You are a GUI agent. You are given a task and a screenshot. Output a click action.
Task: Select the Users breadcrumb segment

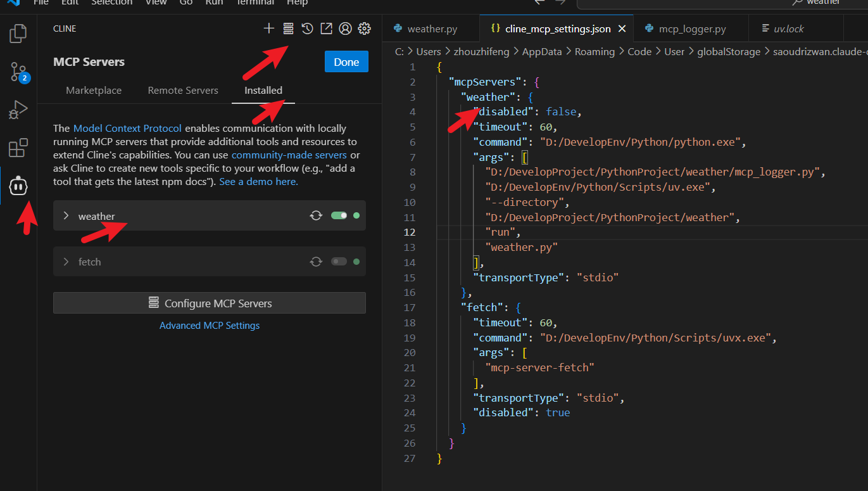coord(429,52)
